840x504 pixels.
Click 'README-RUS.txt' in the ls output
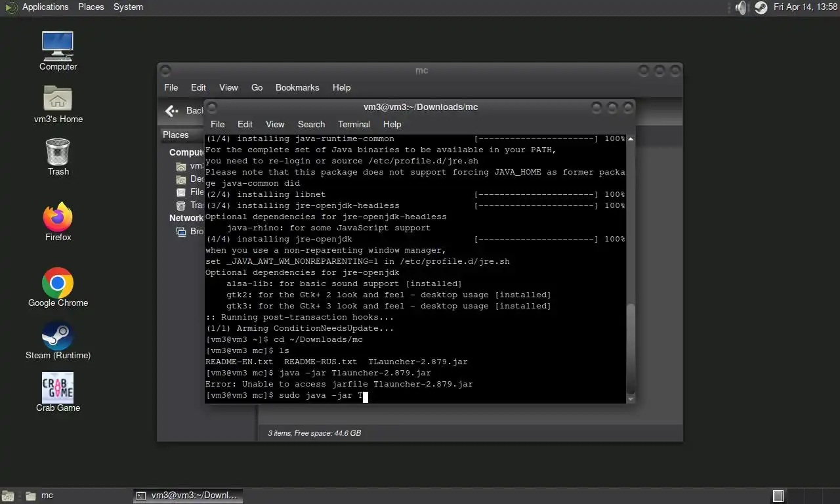point(321,362)
